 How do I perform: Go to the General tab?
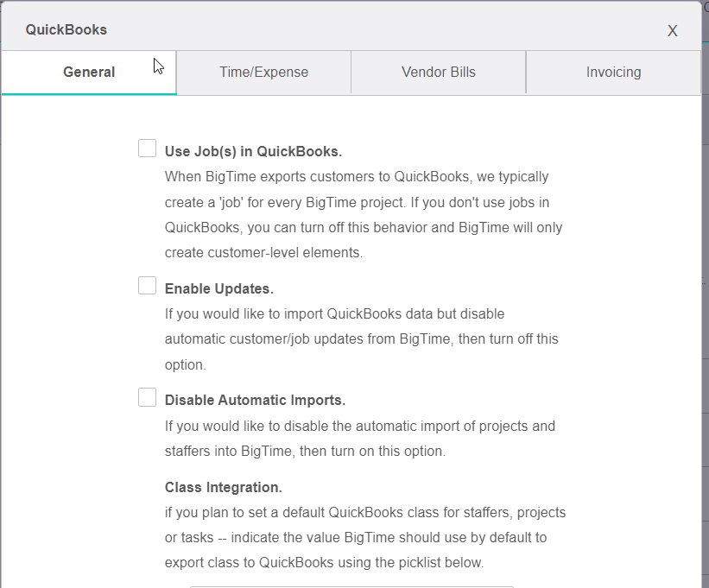click(x=89, y=73)
